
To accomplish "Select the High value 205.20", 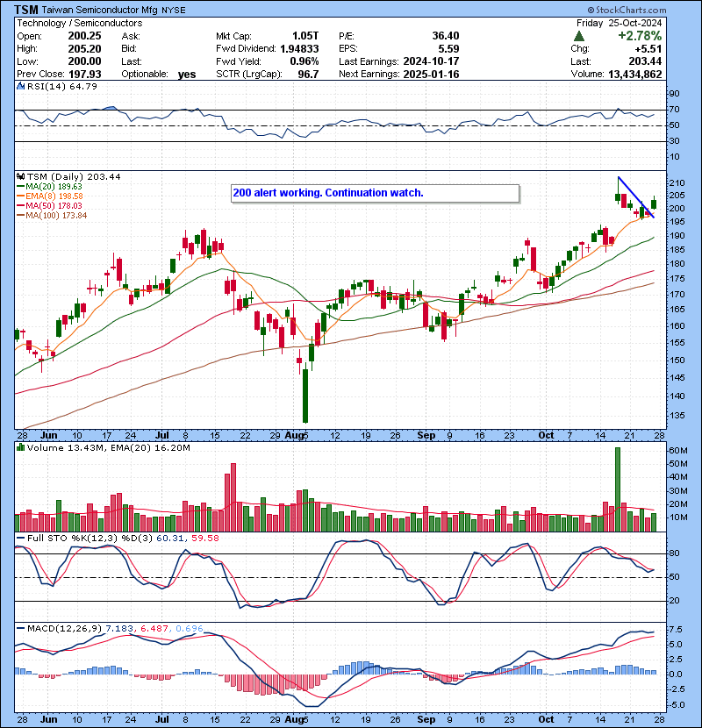I will click(x=84, y=48).
